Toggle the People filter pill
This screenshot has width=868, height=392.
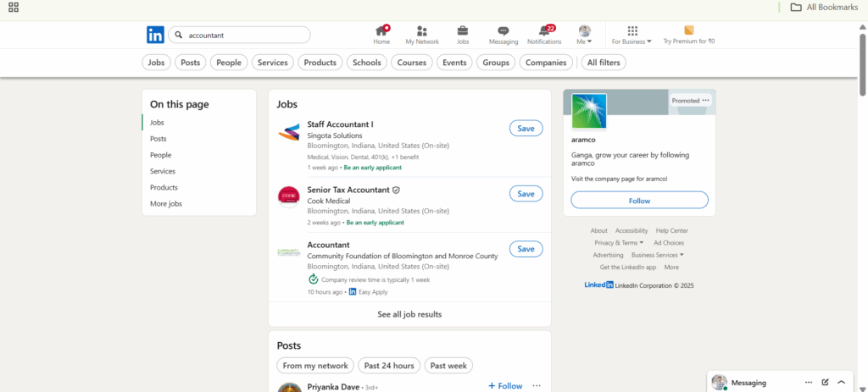click(x=229, y=63)
